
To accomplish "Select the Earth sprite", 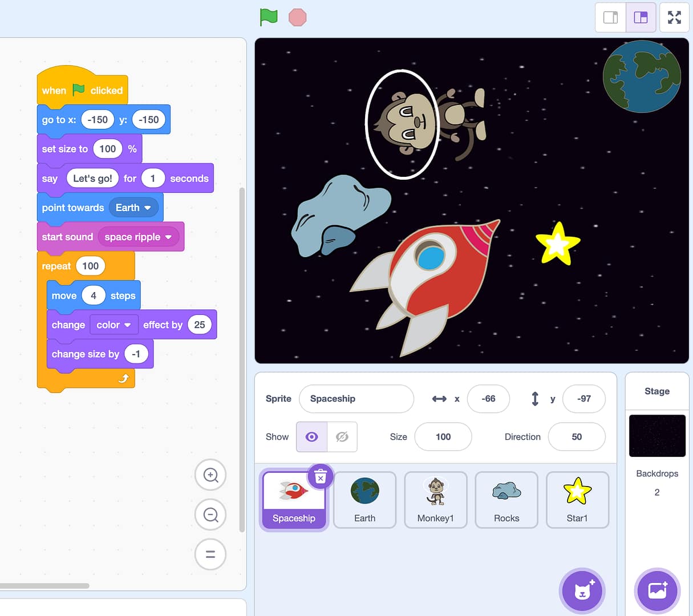I will [x=365, y=500].
